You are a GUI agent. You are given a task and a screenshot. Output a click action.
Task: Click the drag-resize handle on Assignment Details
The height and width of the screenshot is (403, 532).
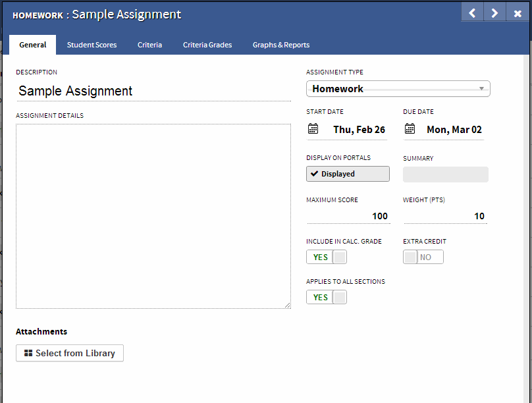288,304
